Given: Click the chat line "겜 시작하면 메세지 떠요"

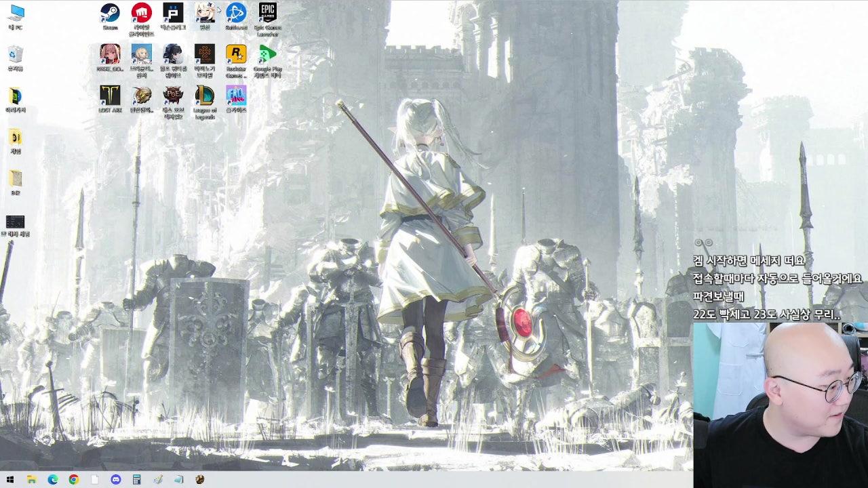Looking at the screenshot, I should 749,260.
